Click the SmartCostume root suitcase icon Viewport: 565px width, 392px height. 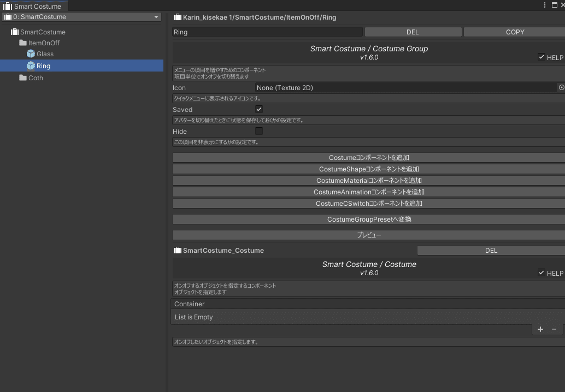(x=15, y=32)
